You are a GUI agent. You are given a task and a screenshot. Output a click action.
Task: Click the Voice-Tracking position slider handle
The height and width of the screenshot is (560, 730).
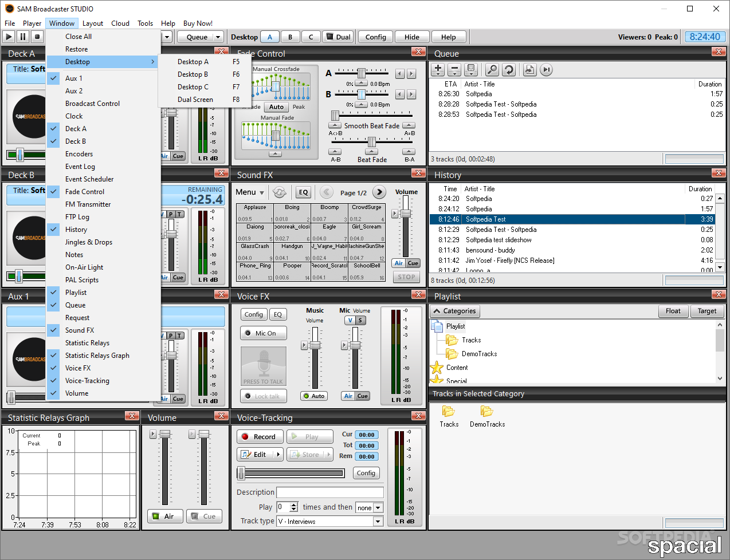point(241,473)
